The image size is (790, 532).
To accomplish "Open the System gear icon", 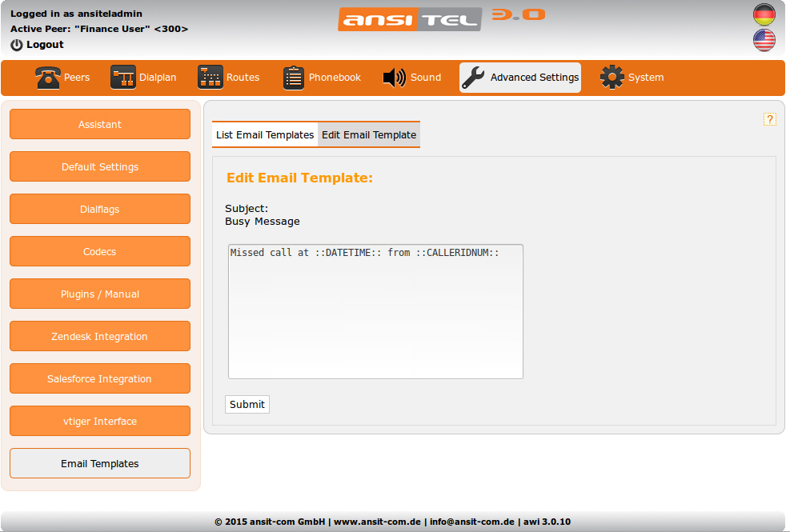I will (612, 78).
